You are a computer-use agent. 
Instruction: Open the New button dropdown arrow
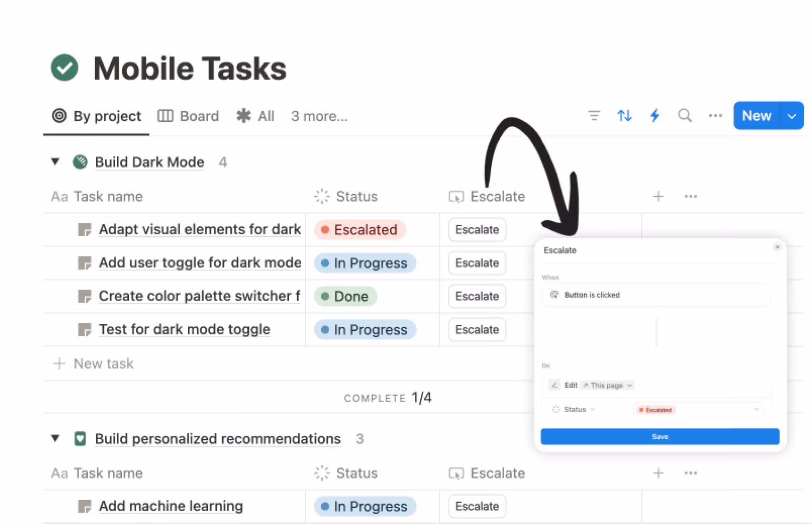pos(792,116)
